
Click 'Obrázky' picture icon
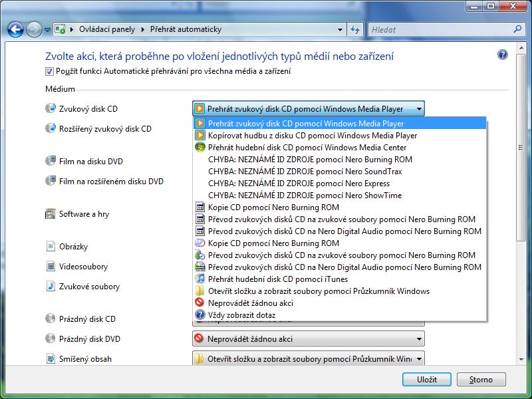51,246
